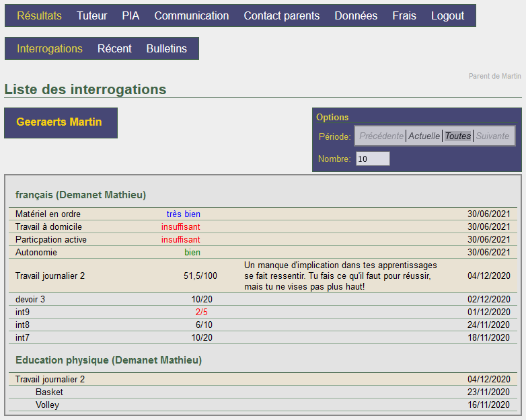This screenshot has height=420, width=526.
Task: Open the Frais menu item
Action: pyautogui.click(x=404, y=15)
